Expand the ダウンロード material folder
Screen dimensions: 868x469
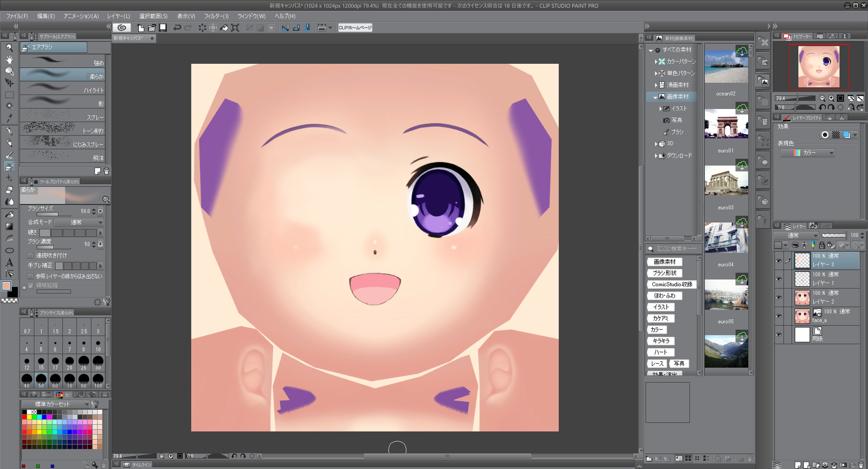tap(656, 156)
